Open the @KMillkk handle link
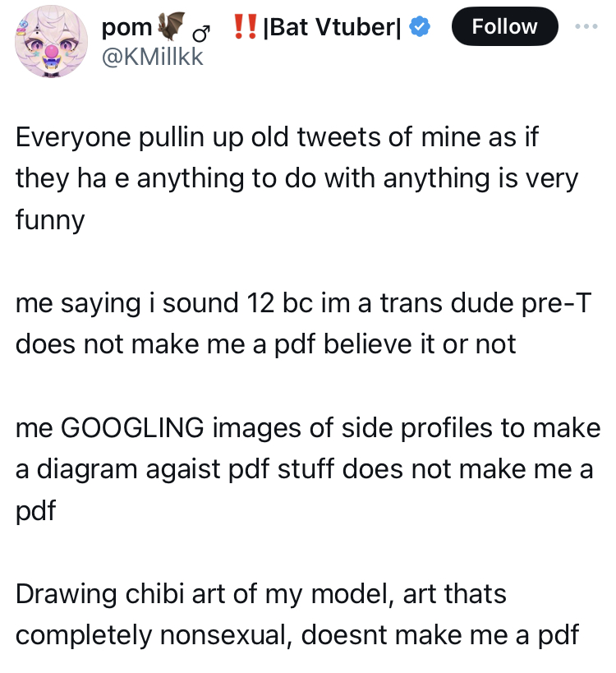This screenshot has width=616, height=673. pyautogui.click(x=152, y=57)
